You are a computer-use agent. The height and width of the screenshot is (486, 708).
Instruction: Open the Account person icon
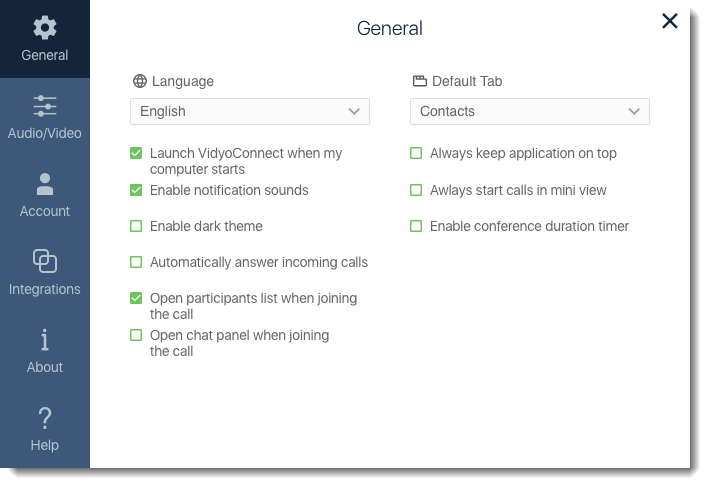tap(45, 184)
